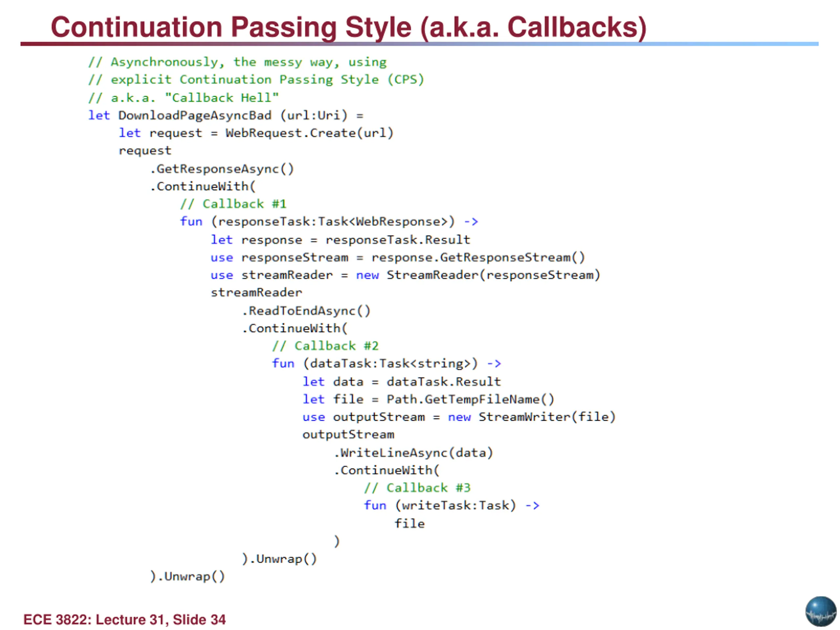This screenshot has width=840, height=630.
Task: Click the '// Callback #1' comment
Action: click(x=233, y=204)
